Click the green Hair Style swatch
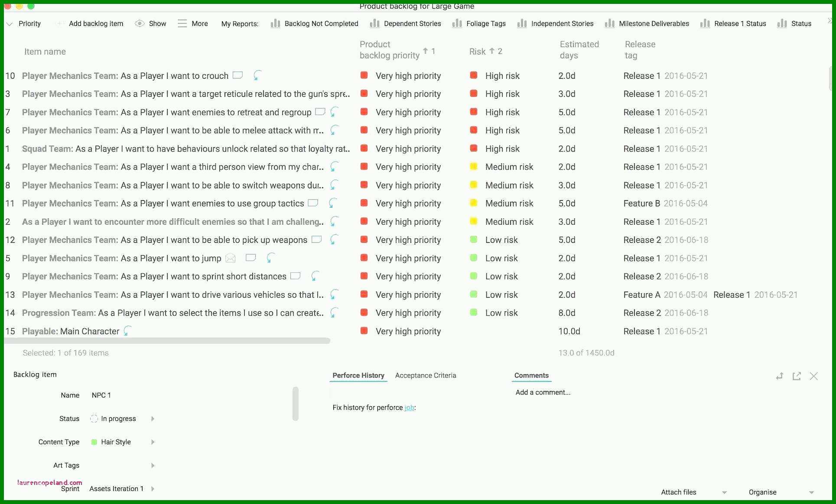This screenshot has width=836, height=504. click(94, 442)
